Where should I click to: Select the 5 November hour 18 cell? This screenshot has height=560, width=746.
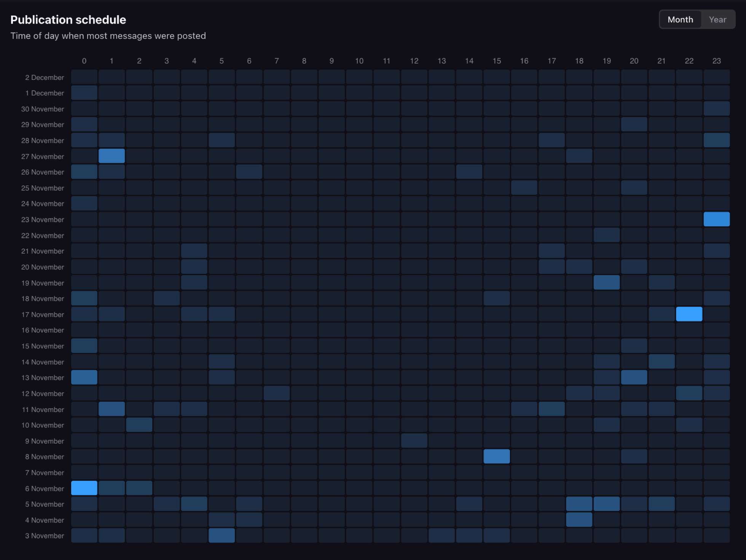pos(579,504)
